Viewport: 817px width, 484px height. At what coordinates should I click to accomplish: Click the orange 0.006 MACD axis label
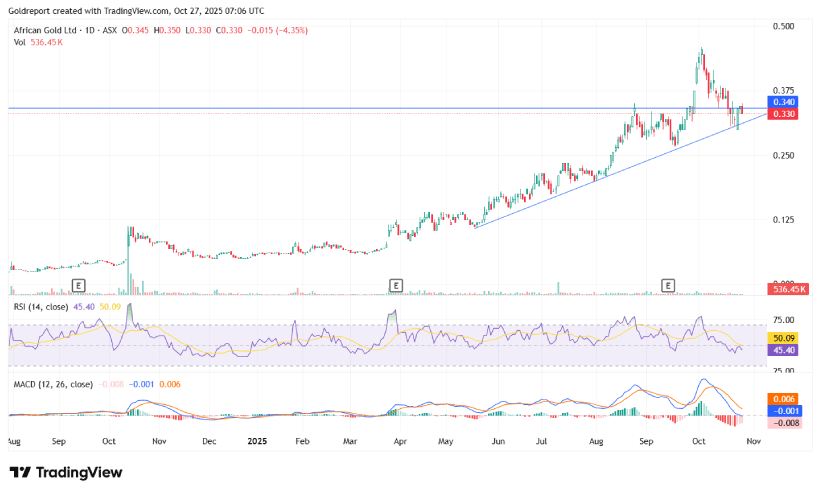782,398
